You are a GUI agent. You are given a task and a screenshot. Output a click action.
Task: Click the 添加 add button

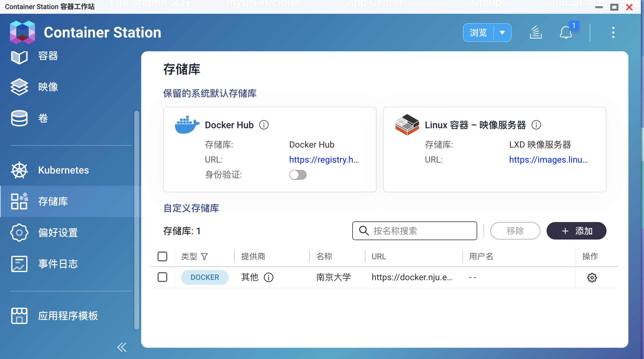tap(577, 231)
